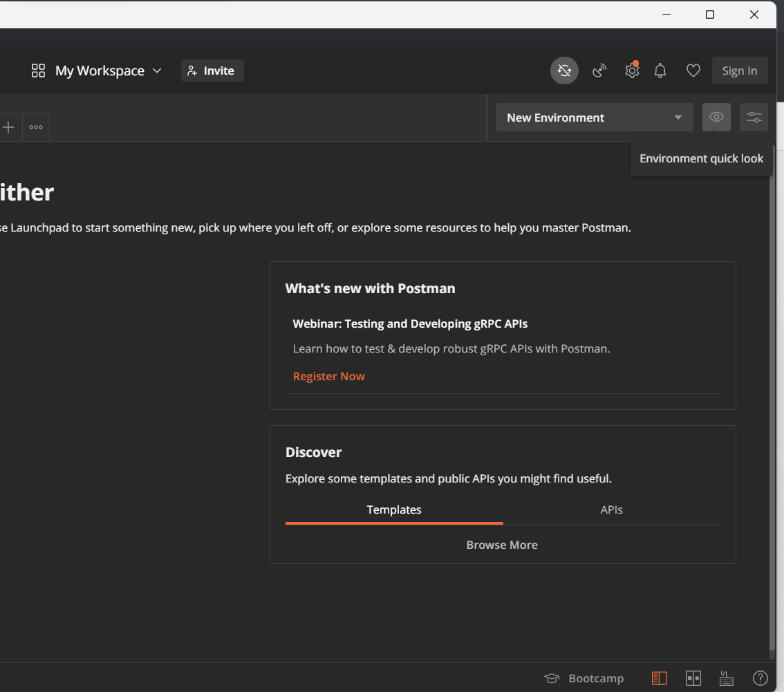Open the My Workspace dropdown
Image resolution: width=784 pixels, height=692 pixels.
point(108,71)
